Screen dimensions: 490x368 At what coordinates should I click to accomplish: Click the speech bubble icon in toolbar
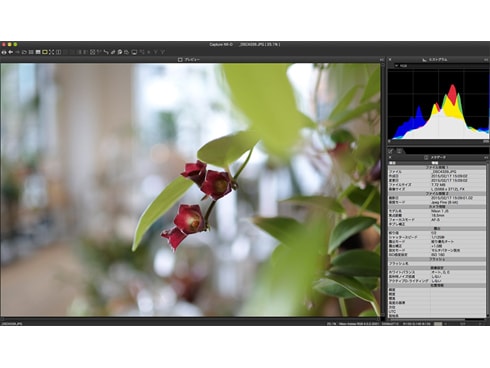[x=120, y=52]
